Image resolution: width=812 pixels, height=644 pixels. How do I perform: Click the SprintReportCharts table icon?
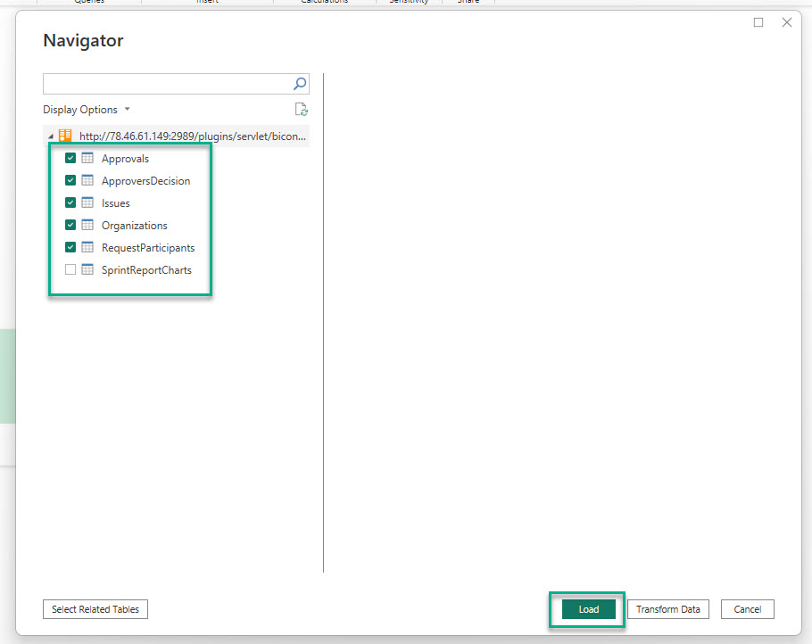click(87, 270)
